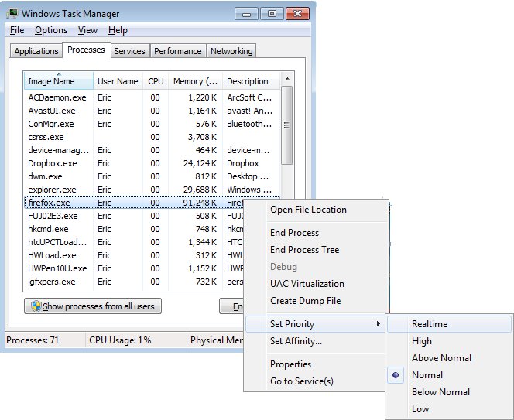Select FUJ02E3.exe process
Image resolution: width=514 pixels, height=420 pixels.
coord(134,216)
